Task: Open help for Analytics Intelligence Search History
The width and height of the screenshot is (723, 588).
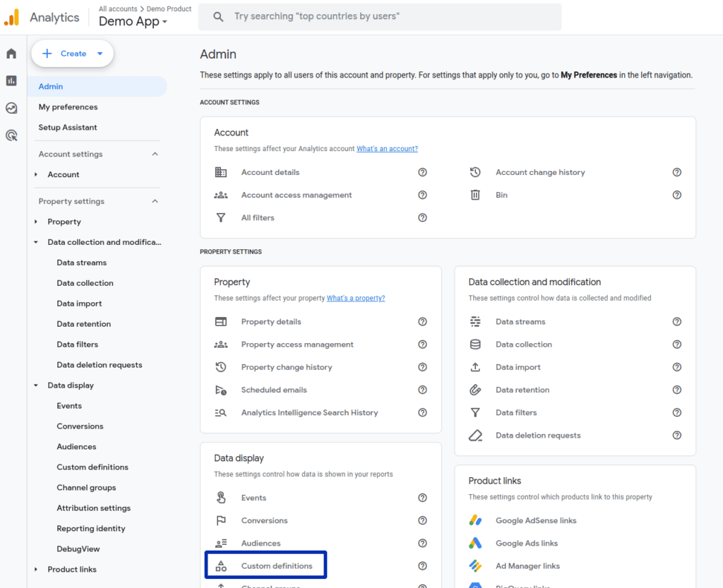Action: pos(422,412)
